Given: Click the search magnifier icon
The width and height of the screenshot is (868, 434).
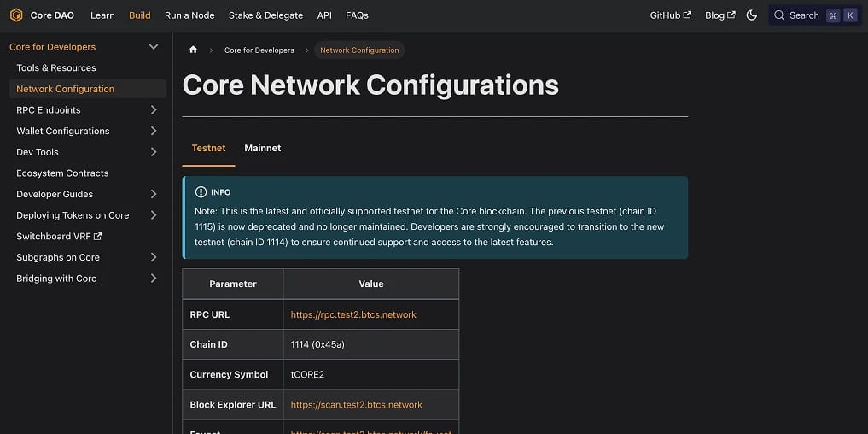Looking at the screenshot, I should tap(779, 15).
